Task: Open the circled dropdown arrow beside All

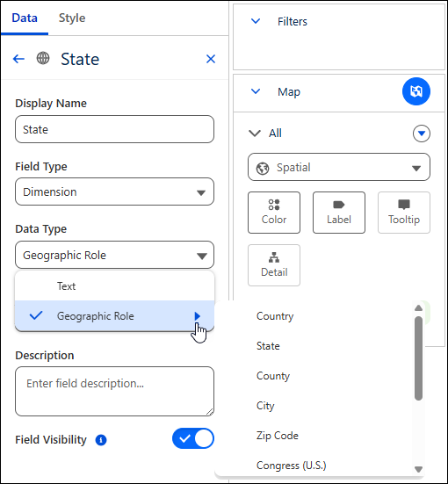Action: (x=422, y=134)
